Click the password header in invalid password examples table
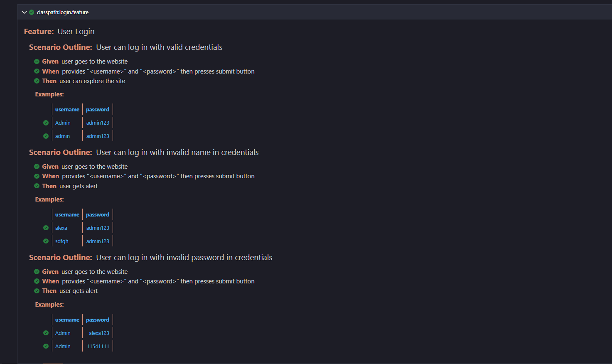 (98, 320)
